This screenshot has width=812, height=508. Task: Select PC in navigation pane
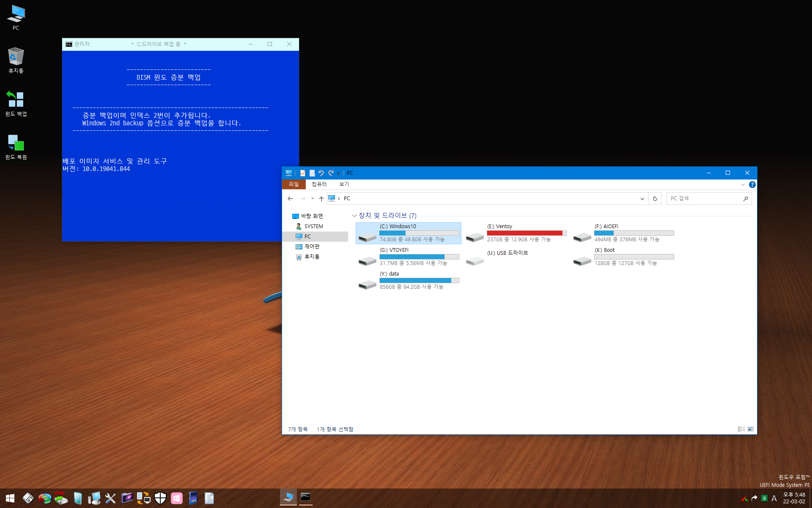pyautogui.click(x=315, y=237)
